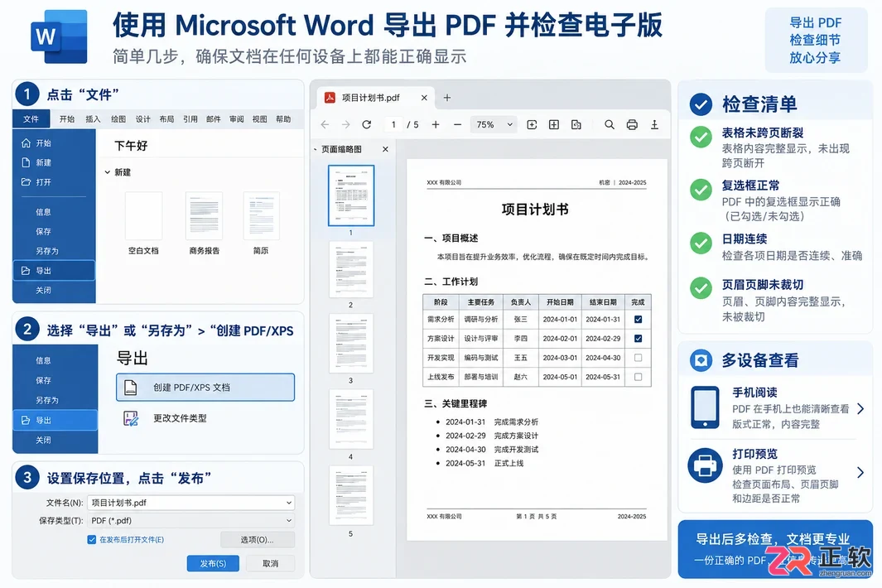This screenshot has height=588, width=882.
Task: Open the 文件 ribbon tab
Action: 31,118
